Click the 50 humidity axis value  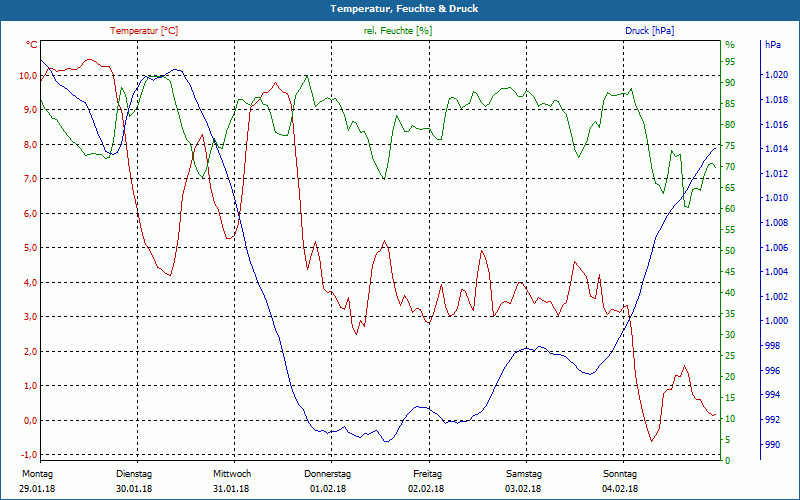[730, 251]
